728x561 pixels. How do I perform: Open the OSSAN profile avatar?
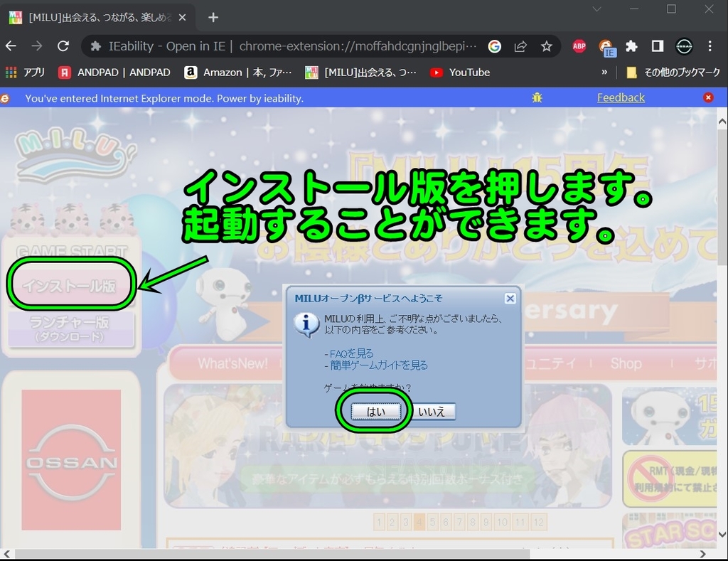(x=684, y=46)
